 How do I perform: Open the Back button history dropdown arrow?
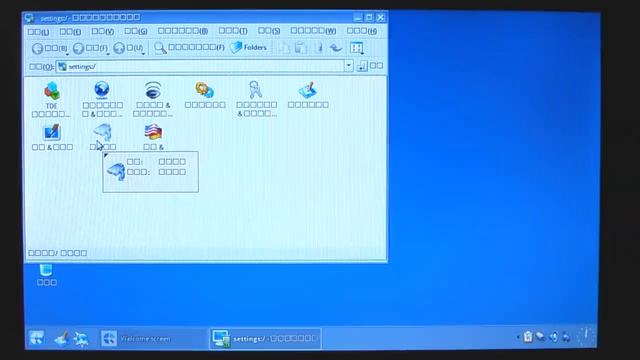tap(67, 54)
